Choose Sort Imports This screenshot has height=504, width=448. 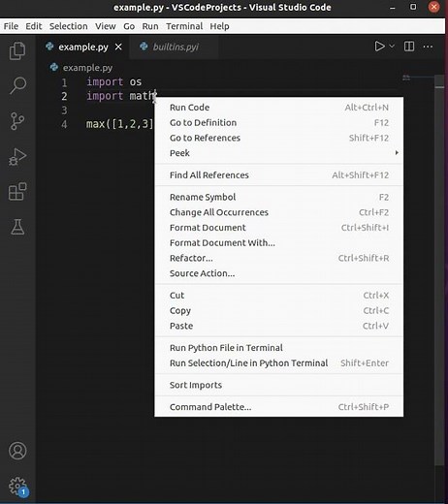pos(279,385)
